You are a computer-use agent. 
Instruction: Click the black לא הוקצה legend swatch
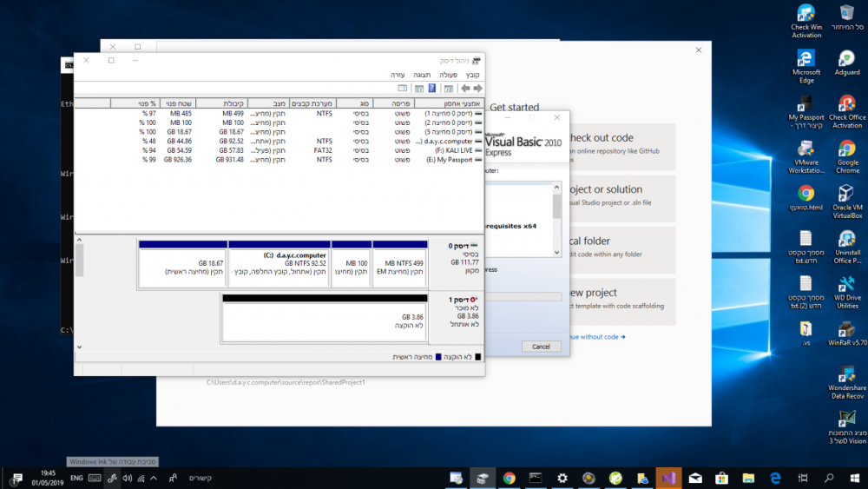[x=478, y=357]
